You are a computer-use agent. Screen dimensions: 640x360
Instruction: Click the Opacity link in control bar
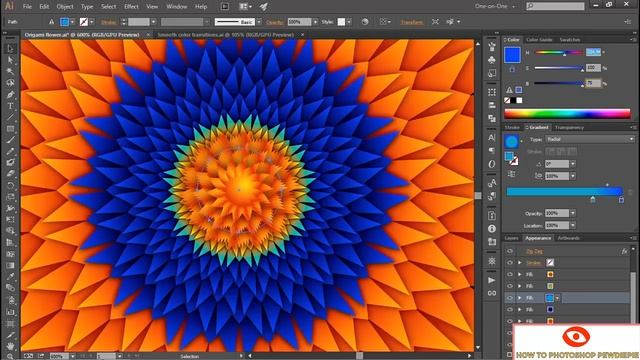point(274,22)
